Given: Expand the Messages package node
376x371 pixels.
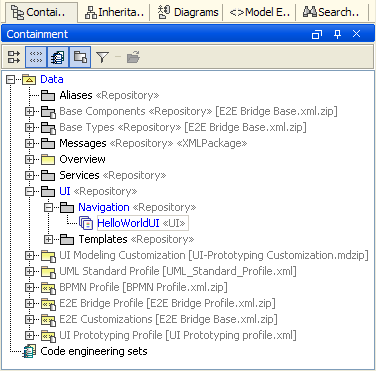Looking at the screenshot, I should pos(30,143).
